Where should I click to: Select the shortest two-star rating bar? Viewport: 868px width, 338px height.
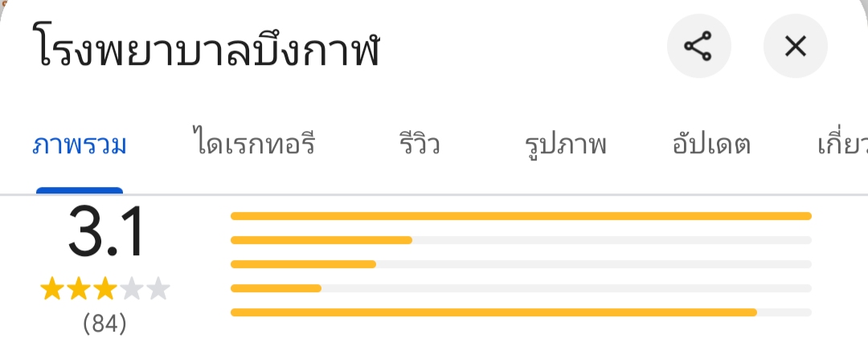521,288
